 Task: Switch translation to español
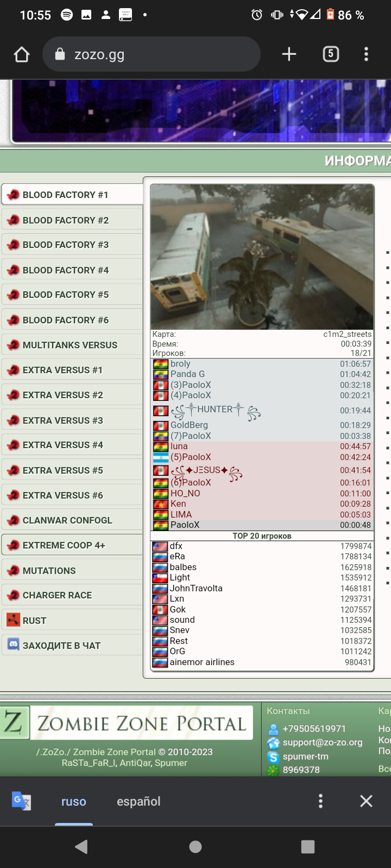pyautogui.click(x=138, y=801)
